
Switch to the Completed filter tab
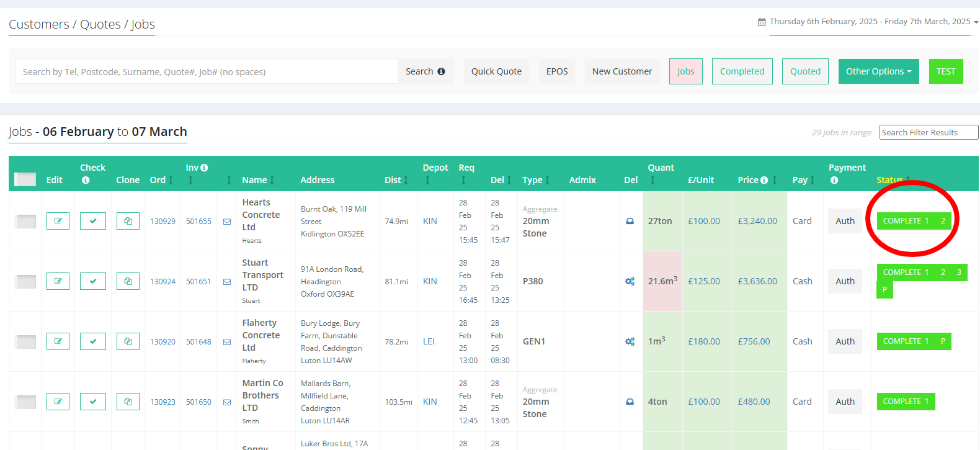coord(742,71)
